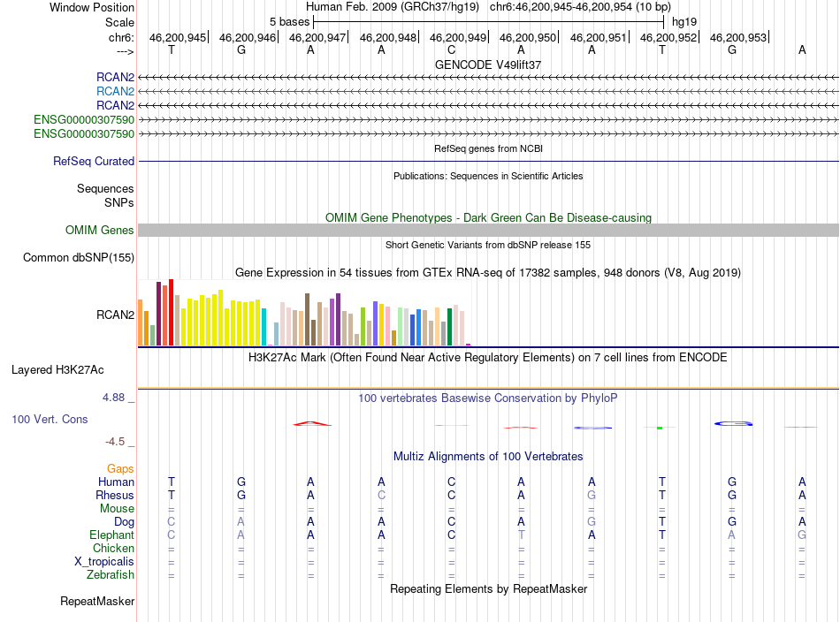840x622 pixels.
Task: Click the Layered H3K27Ac track label
Action: click(x=57, y=370)
